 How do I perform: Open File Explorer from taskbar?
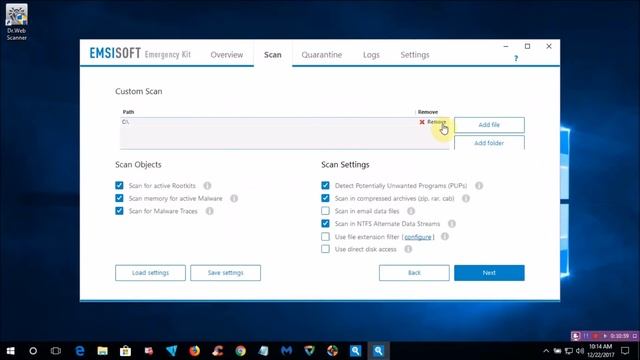[102, 351]
